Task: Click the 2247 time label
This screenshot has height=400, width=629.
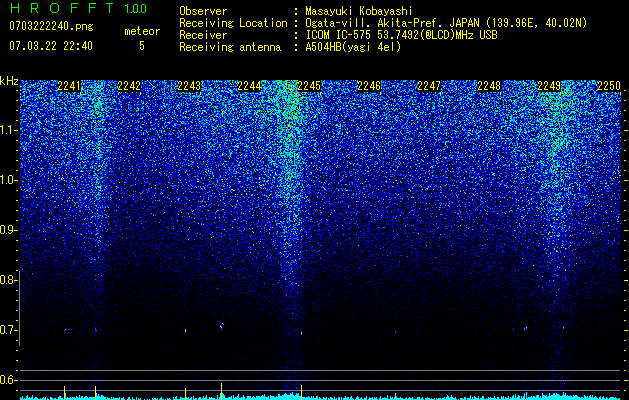Action: coord(429,86)
